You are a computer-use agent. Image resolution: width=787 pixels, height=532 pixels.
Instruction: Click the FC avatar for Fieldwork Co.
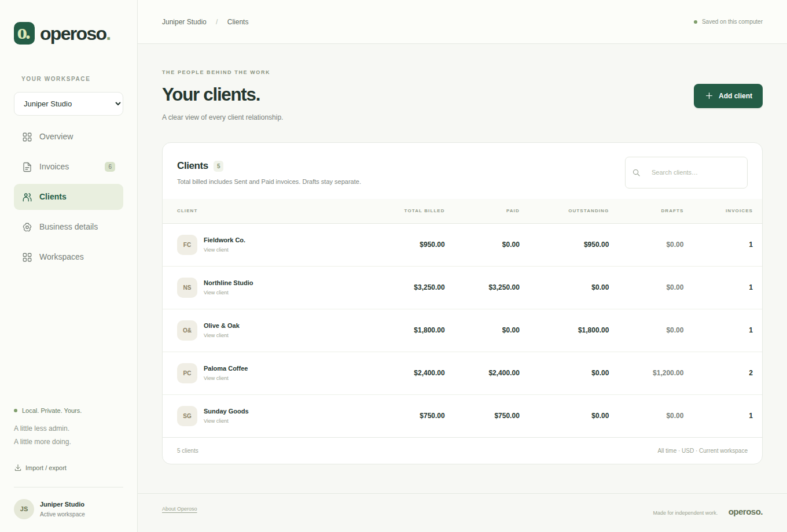tap(187, 245)
